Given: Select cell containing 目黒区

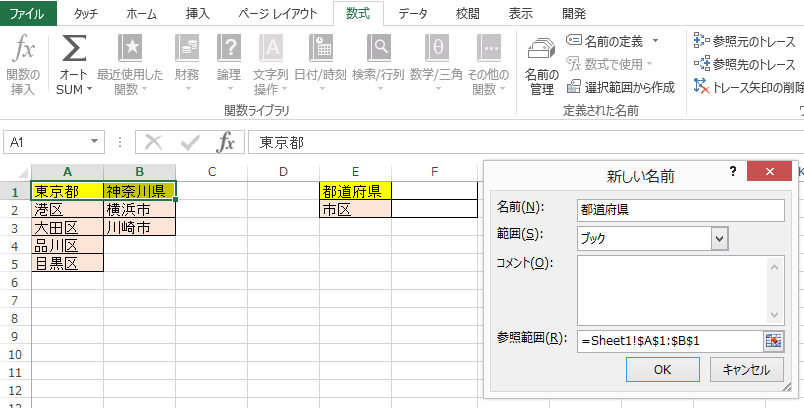Looking at the screenshot, I should point(68,263).
